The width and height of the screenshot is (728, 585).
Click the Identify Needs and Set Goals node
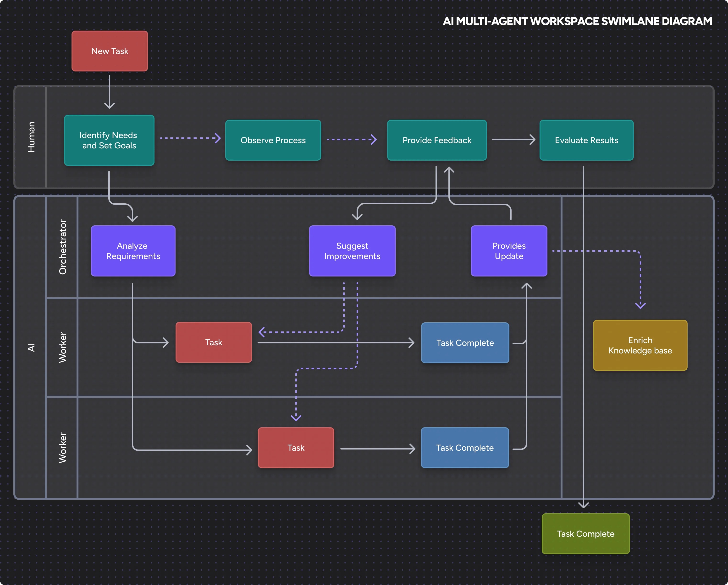pos(109,140)
